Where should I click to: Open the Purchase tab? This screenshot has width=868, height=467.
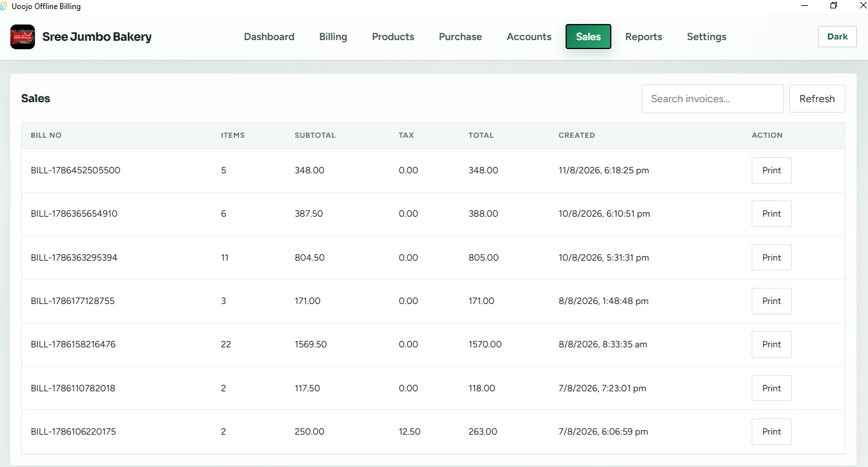point(460,37)
